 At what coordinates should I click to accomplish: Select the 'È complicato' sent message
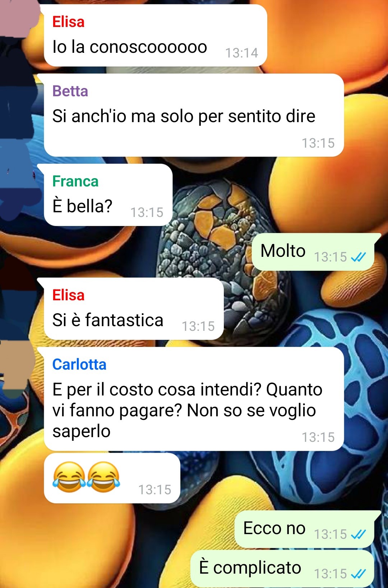pyautogui.click(x=282, y=569)
